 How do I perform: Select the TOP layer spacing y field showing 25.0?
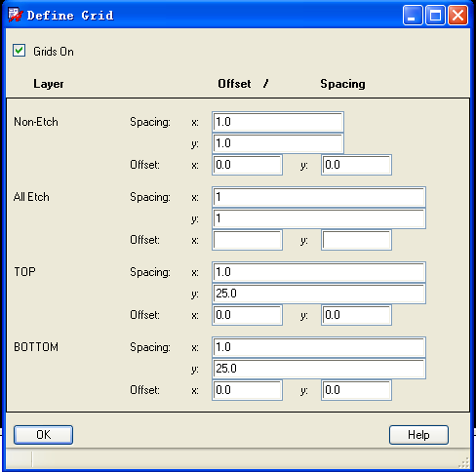[x=319, y=294]
